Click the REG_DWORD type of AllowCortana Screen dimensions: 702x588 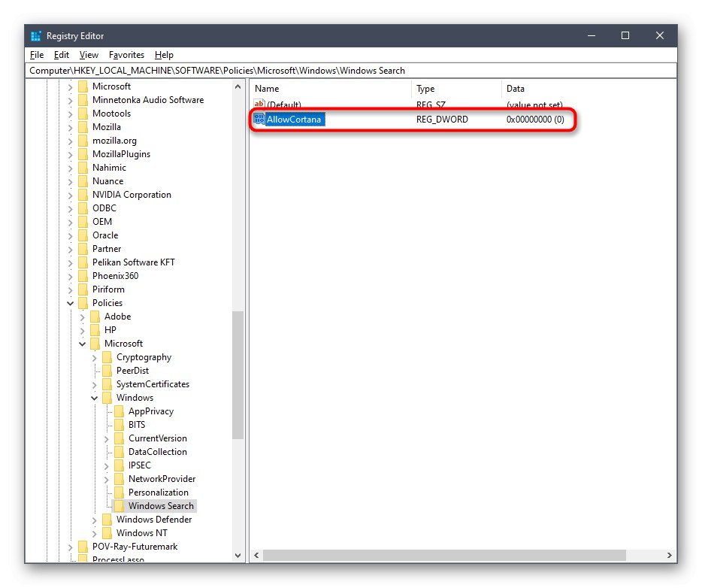[442, 120]
